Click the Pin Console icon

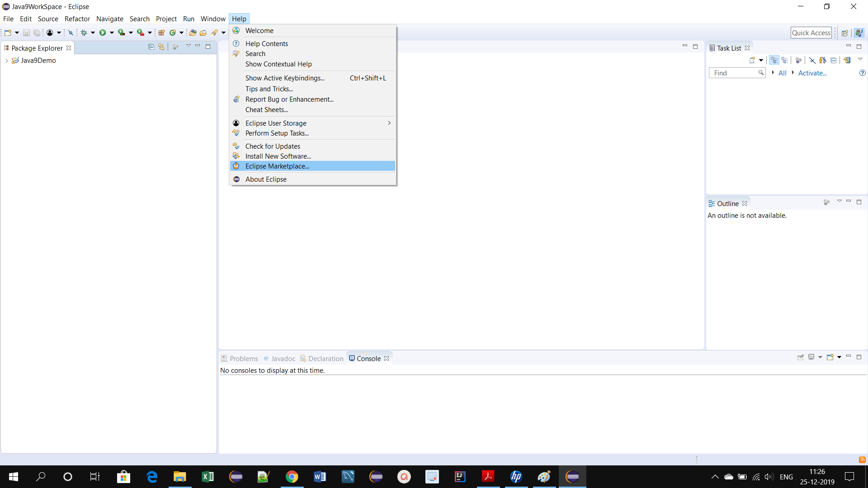[x=801, y=357]
